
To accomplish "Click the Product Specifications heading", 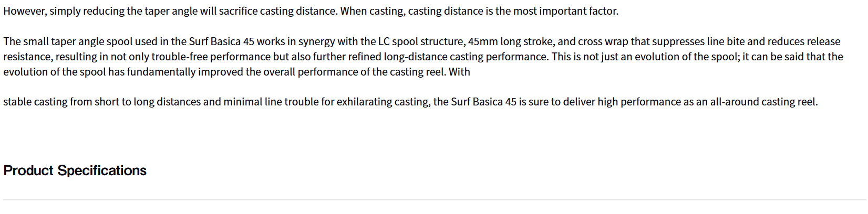I will tap(75, 170).
